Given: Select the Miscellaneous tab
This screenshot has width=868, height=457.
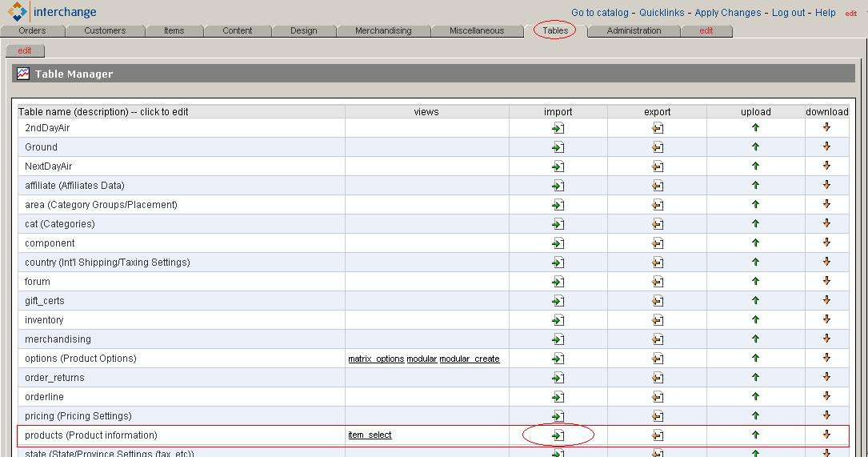Looking at the screenshot, I should tap(477, 31).
